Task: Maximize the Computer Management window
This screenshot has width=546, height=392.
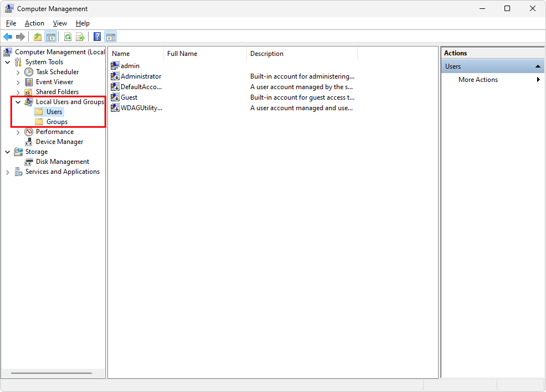Action: click(507, 8)
